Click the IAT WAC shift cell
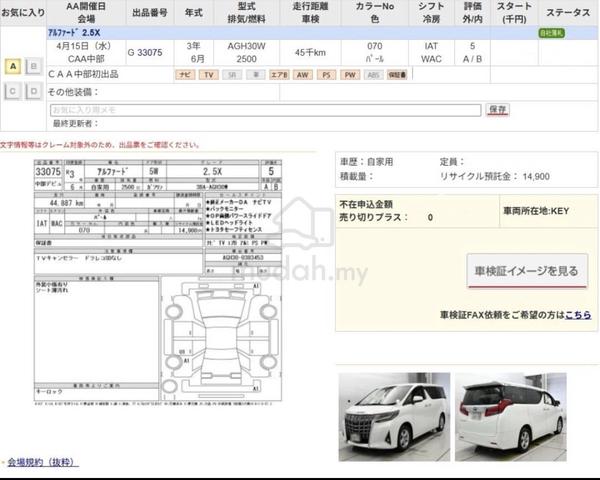 431,52
